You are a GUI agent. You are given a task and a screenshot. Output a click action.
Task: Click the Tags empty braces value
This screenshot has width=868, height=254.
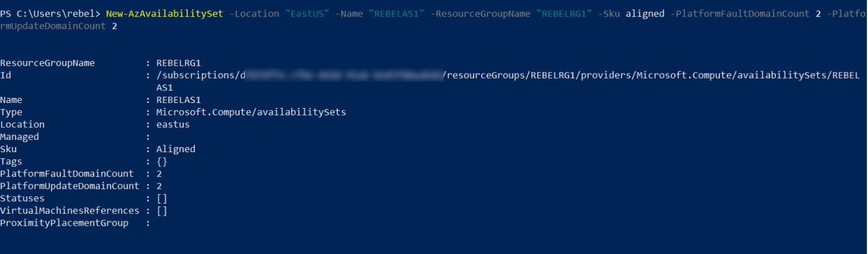(x=162, y=162)
